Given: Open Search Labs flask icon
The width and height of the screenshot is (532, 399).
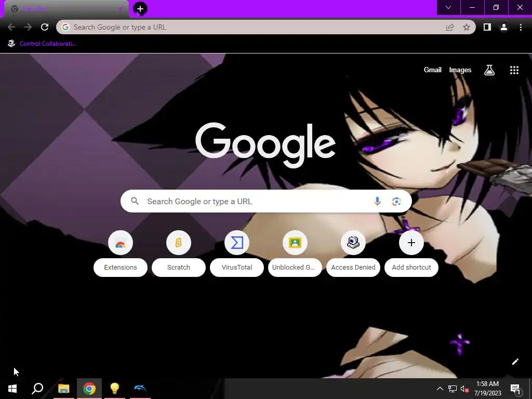Looking at the screenshot, I should point(489,70).
